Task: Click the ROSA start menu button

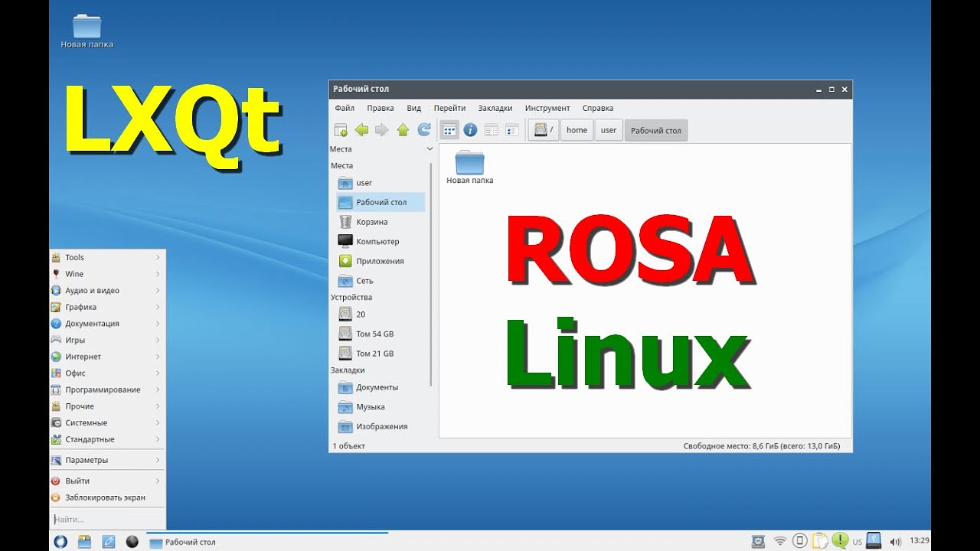Action: pos(60,542)
